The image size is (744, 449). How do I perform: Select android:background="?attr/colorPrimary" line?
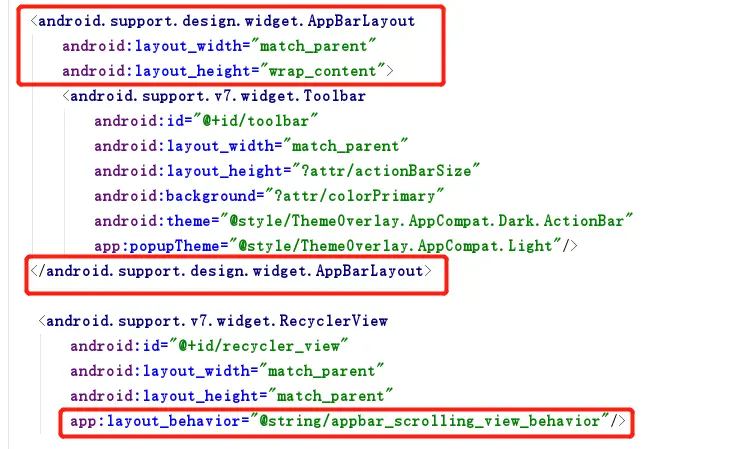pyautogui.click(x=269, y=196)
